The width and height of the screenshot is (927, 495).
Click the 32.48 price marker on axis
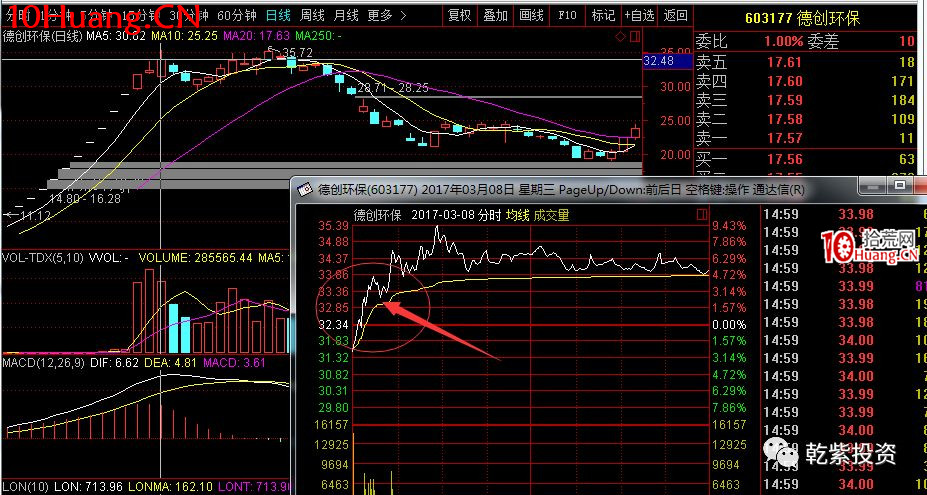pos(658,61)
